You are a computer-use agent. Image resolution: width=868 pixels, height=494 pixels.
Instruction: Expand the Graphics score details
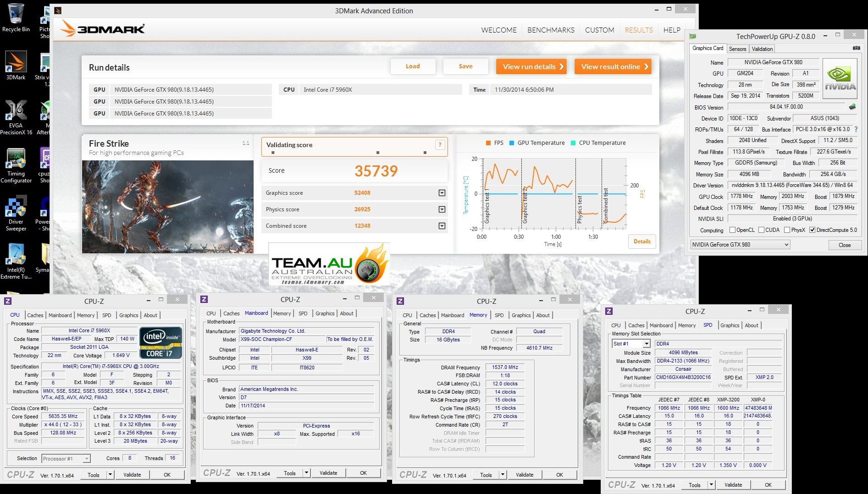tap(442, 193)
